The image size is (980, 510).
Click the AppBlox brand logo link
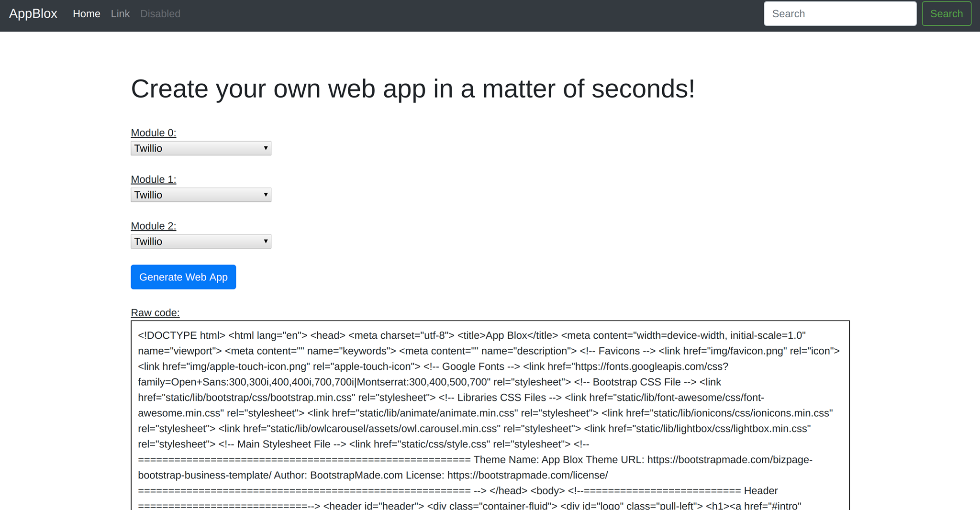click(x=33, y=14)
